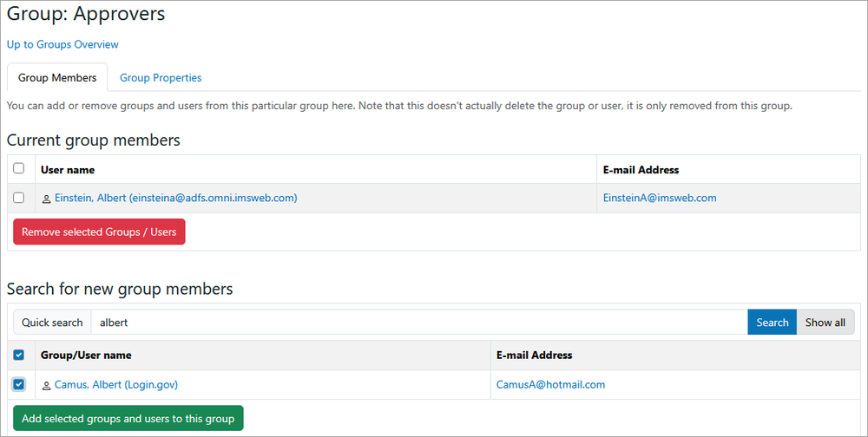This screenshot has width=868, height=437.
Task: Toggle select-all checkbox in current members header
Action: (x=19, y=168)
